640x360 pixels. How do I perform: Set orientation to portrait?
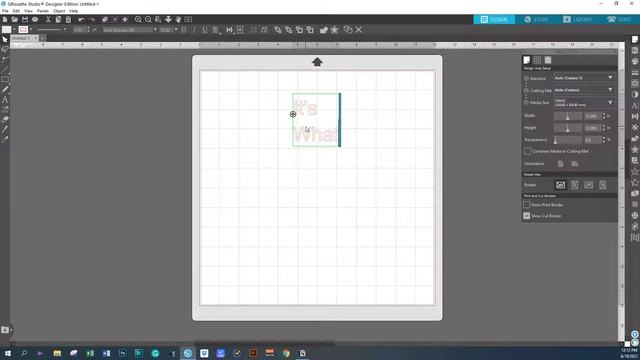561,164
